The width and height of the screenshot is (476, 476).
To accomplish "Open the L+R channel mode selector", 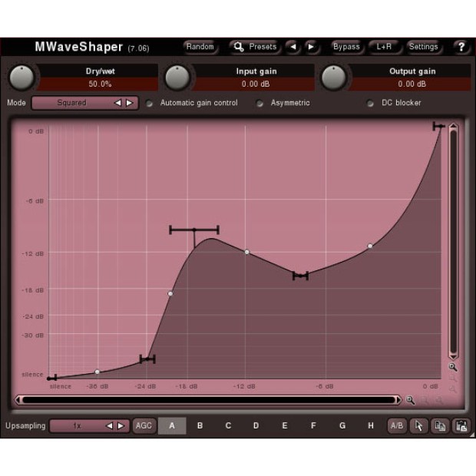I will [x=384, y=47].
